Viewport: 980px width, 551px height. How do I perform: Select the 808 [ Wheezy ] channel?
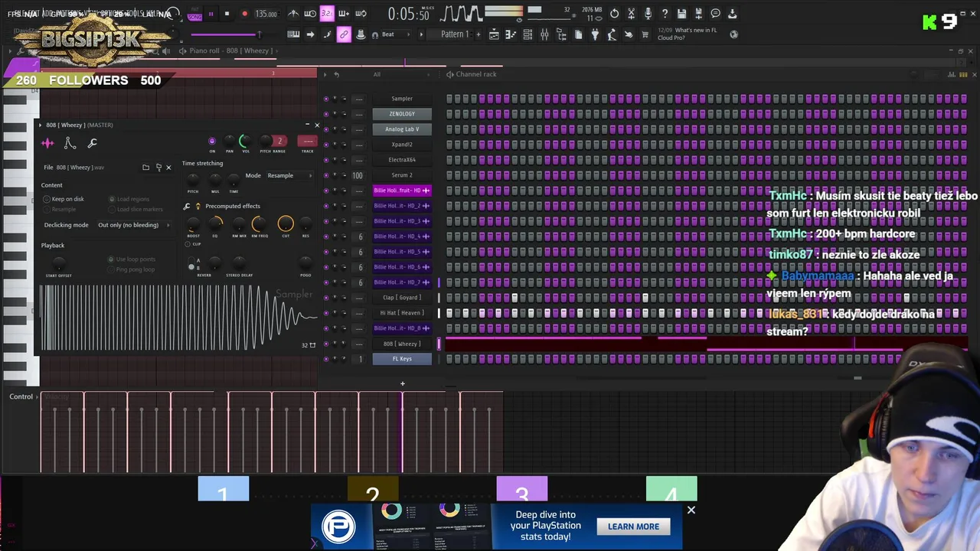pos(402,344)
